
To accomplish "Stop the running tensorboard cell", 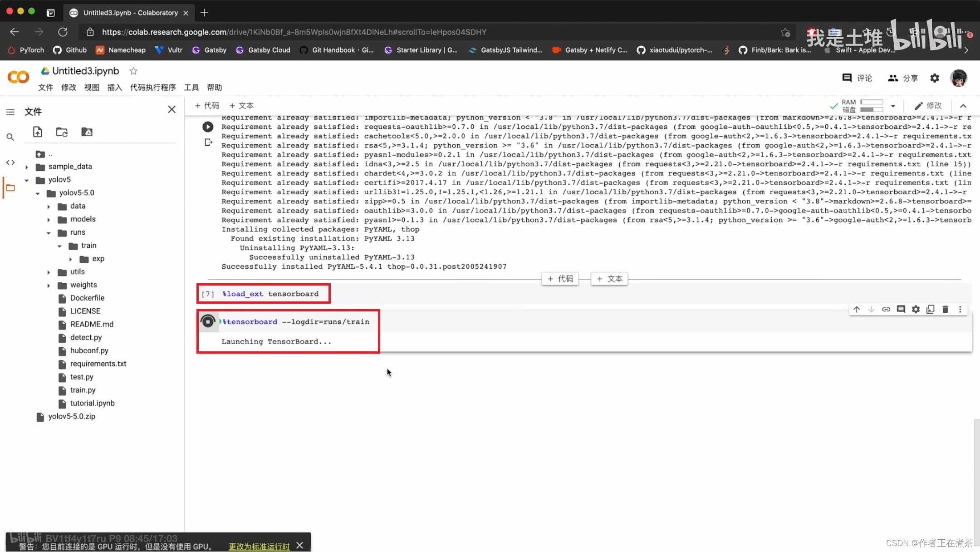I will [208, 322].
